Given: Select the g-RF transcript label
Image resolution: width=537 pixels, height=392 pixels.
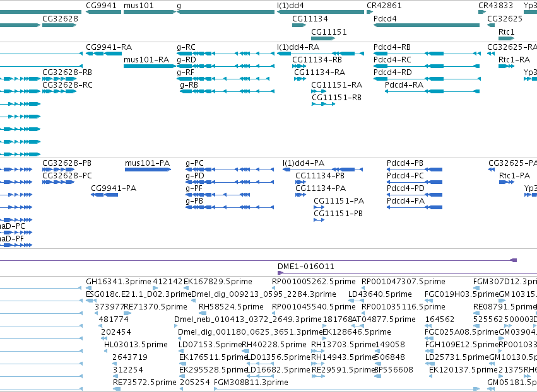Looking at the screenshot, I should click(x=186, y=72).
